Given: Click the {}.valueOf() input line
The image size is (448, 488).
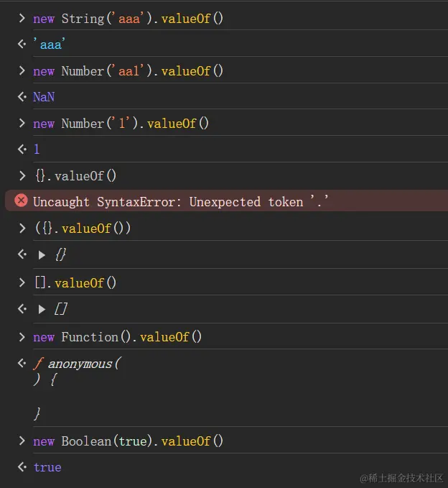Looking at the screenshot, I should click(75, 176).
